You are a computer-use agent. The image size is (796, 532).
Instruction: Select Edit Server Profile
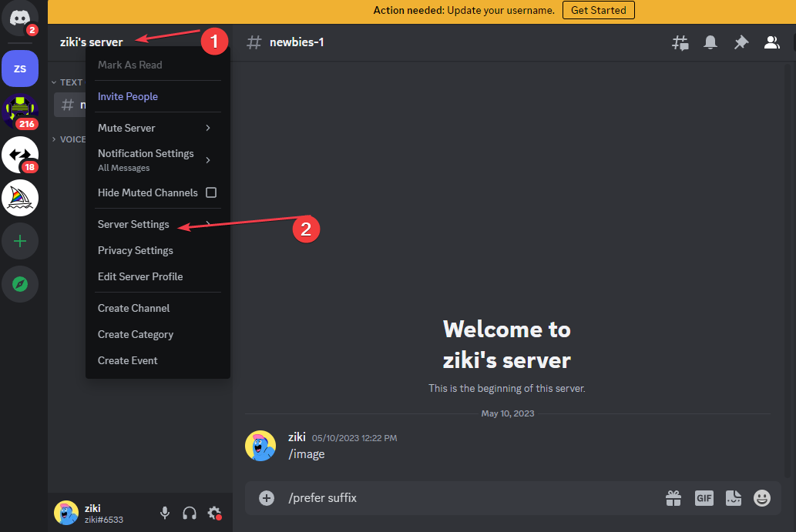[157, 276]
